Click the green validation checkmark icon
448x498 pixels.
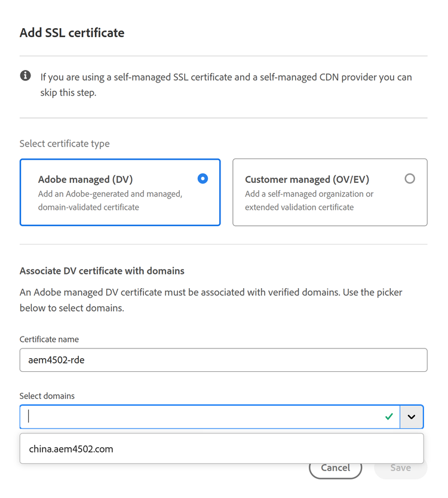pos(389,417)
